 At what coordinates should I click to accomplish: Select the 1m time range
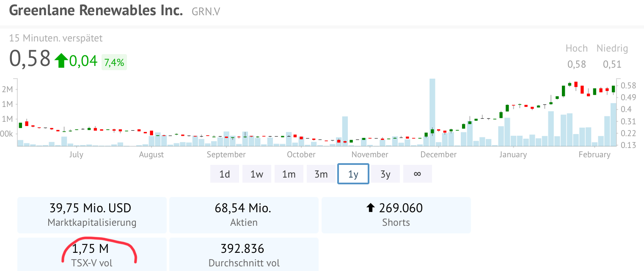[289, 174]
